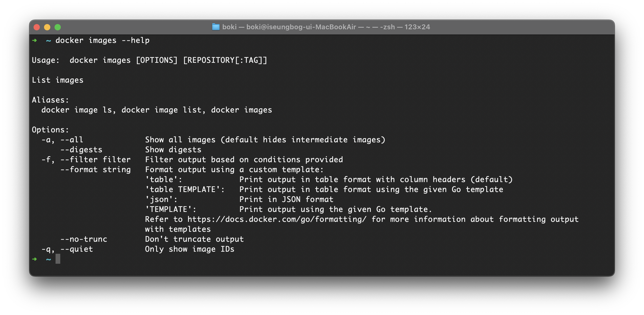
Task: Click the green fullscreen window button
Action: click(58, 27)
